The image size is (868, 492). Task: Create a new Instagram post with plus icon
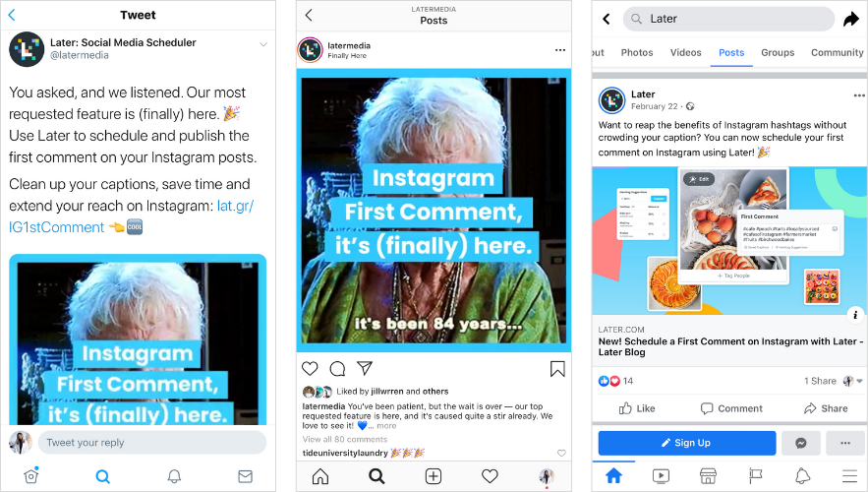pos(434,476)
